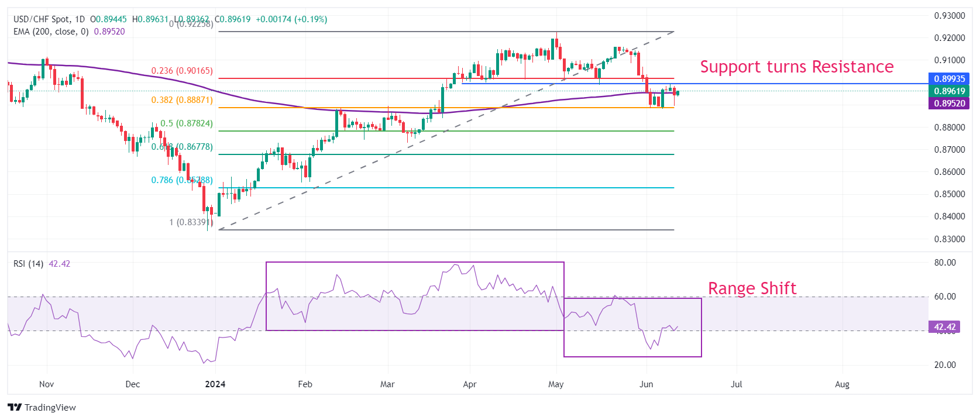The image size is (980, 420).
Task: Click the TradingView brand text link
Action: tap(50, 408)
